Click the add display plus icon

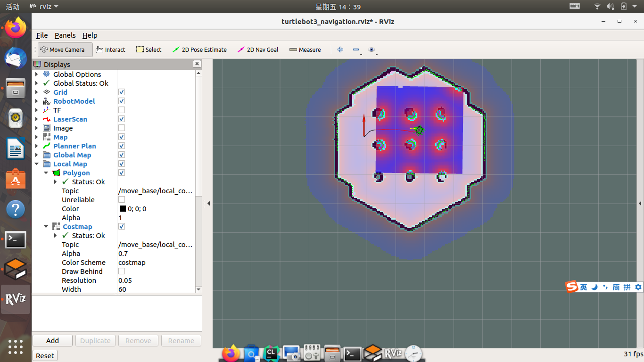340,49
